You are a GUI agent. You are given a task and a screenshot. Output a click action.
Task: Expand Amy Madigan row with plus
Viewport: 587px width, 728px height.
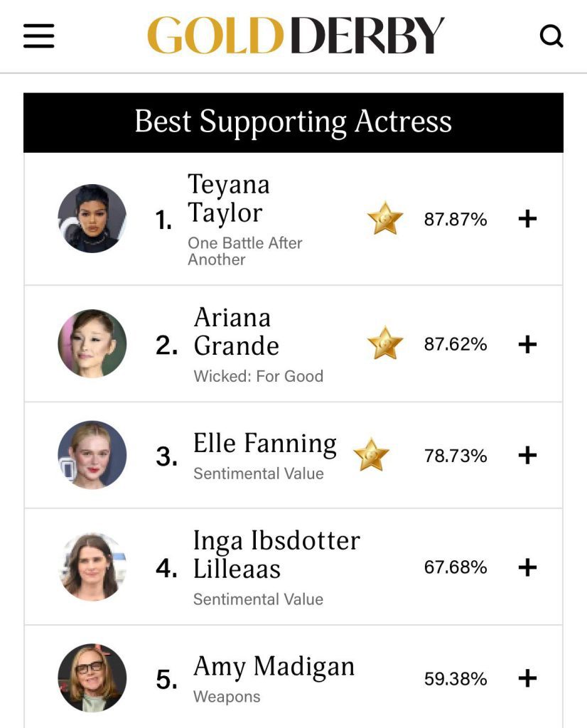527,679
